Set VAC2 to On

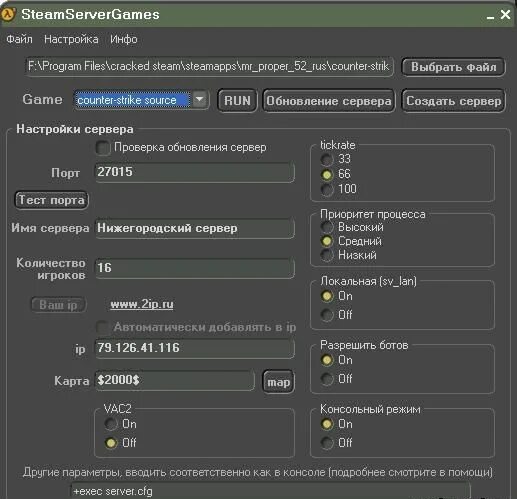tap(111, 424)
